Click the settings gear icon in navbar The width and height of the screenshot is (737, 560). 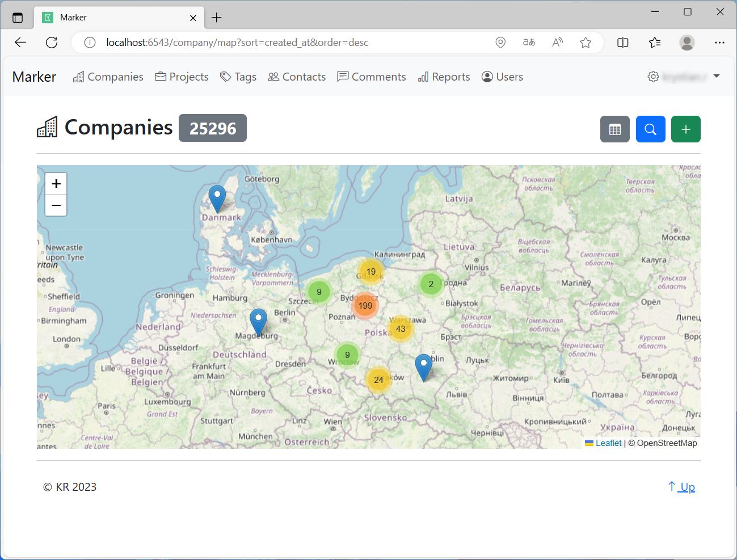(x=653, y=77)
